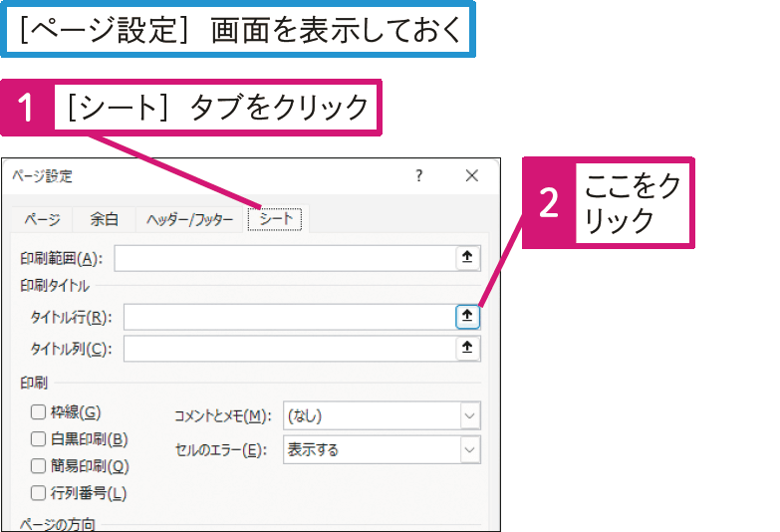This screenshot has width=780, height=532.
Task: Click the collapse-dialog icon for 印刷範囲
Action: click(x=467, y=257)
